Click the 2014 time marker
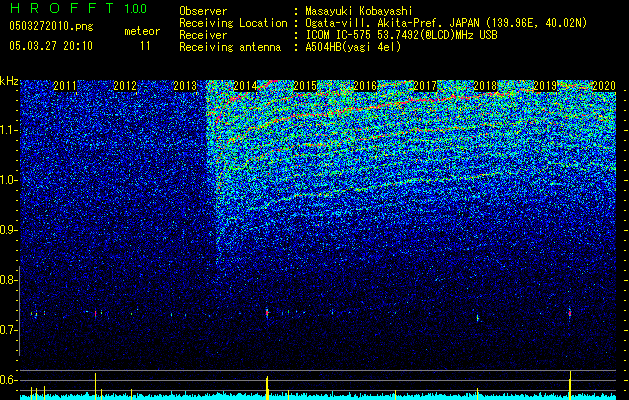Image resolution: width=629 pixels, height=400 pixels. (245, 86)
